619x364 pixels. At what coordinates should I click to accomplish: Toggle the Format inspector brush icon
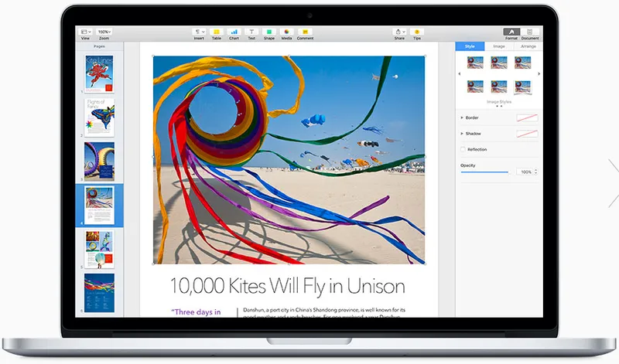511,32
